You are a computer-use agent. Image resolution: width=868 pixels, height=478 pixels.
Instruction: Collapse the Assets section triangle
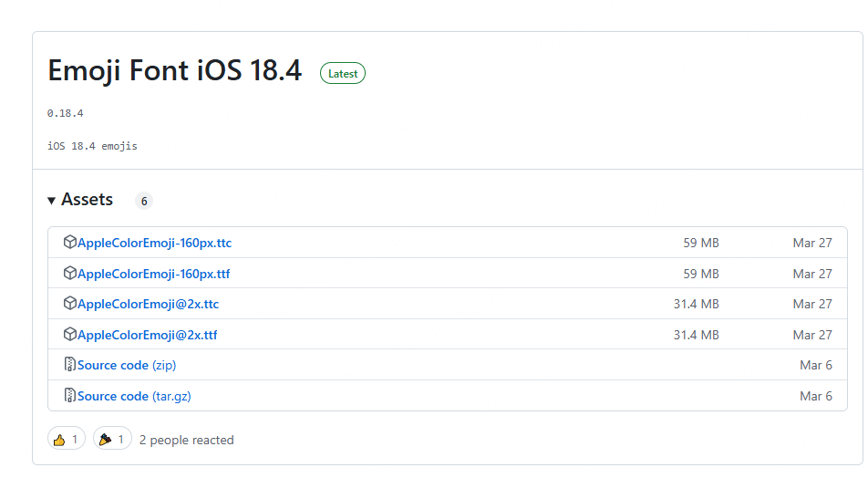51,201
